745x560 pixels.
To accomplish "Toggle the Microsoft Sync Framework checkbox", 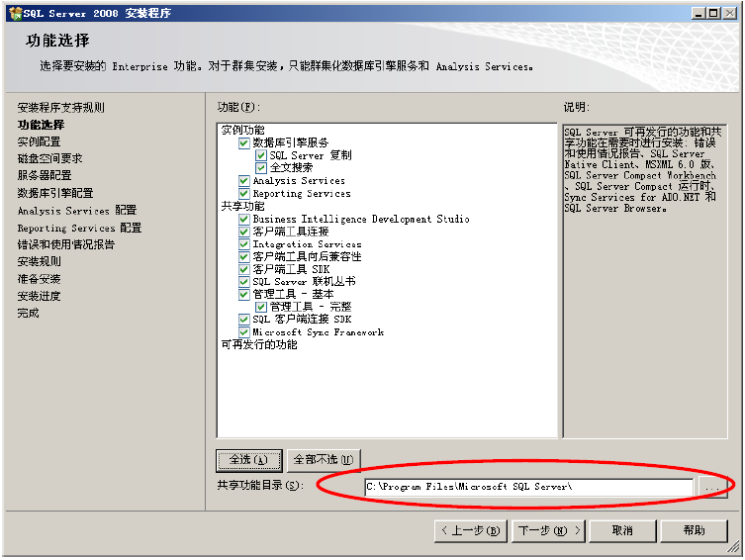I will click(x=243, y=332).
